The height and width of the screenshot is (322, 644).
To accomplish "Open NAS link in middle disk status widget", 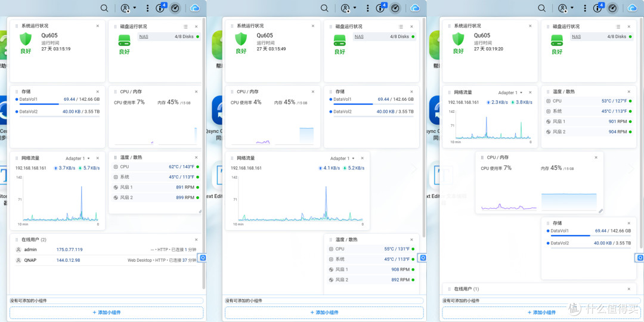I will tap(359, 36).
